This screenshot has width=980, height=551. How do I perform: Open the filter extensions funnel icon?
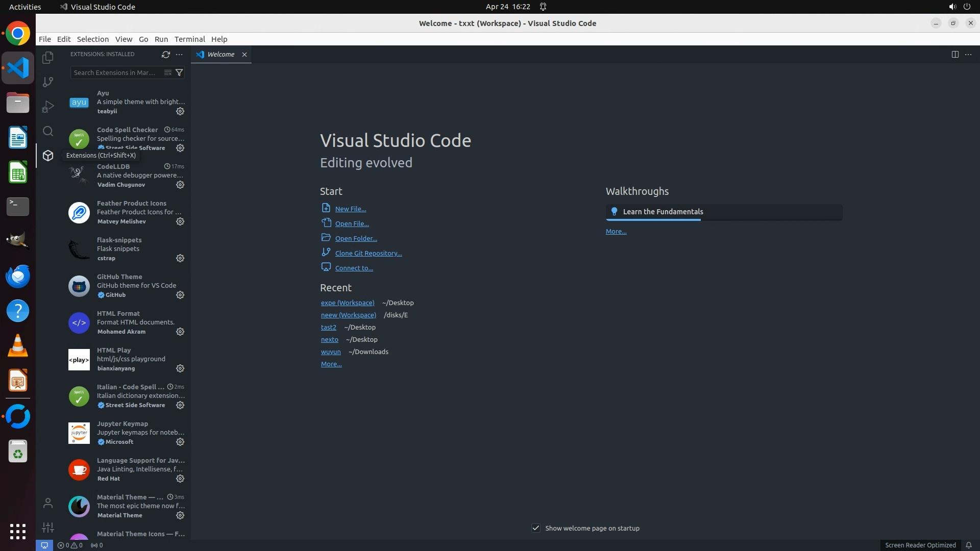pos(179,72)
